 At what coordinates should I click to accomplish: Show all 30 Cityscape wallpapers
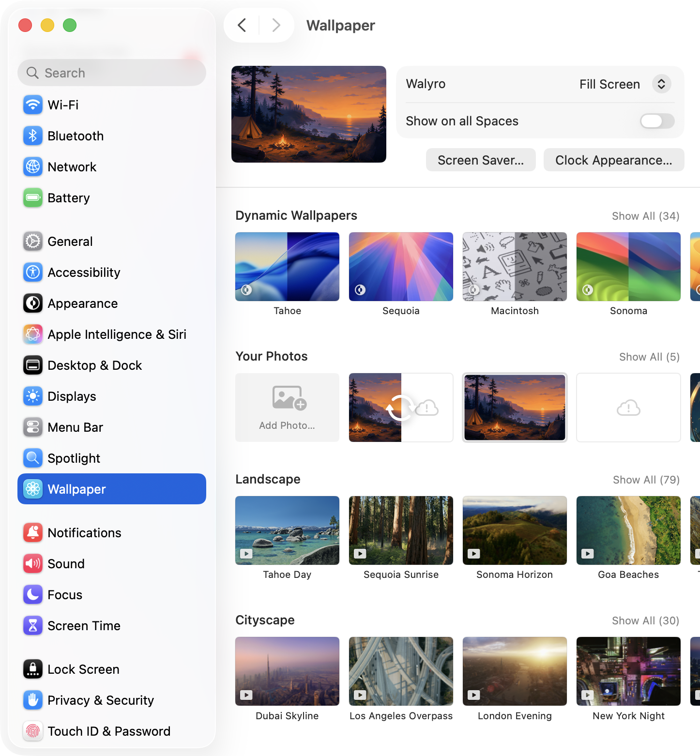pyautogui.click(x=645, y=620)
